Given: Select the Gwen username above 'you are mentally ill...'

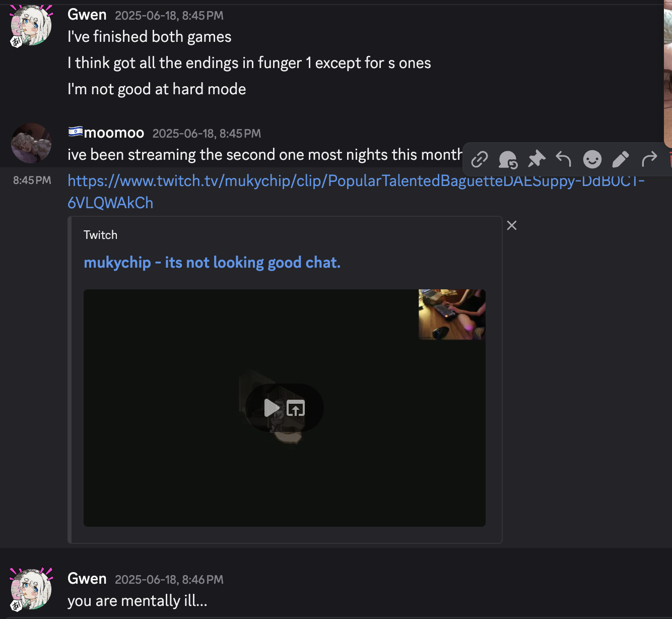Looking at the screenshot, I should point(87,579).
